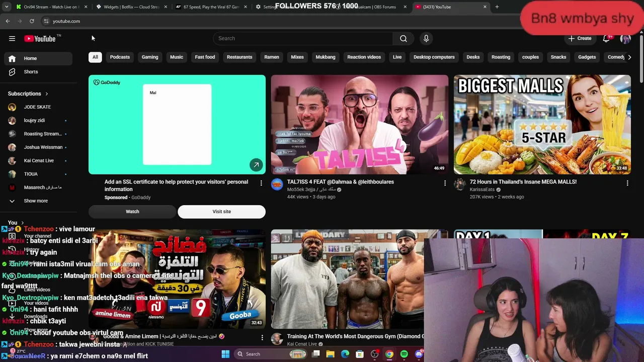The height and width of the screenshot is (362, 644).
Task: Open Microsoft Store from the taskbar
Action: pos(360,354)
